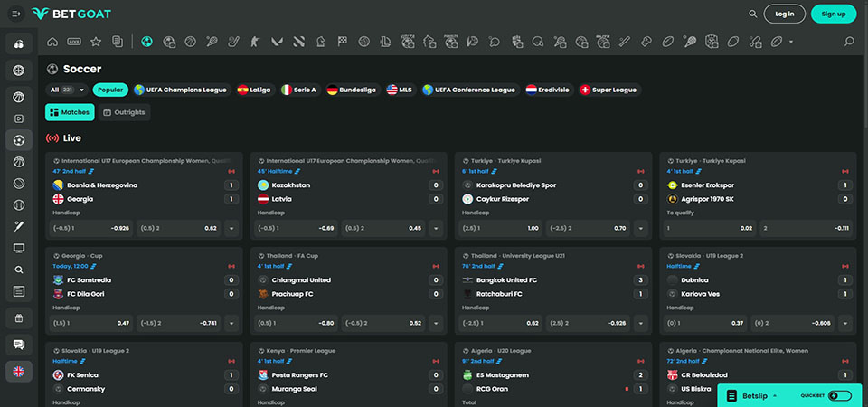868x407 pixels.
Task: Click the Log in button
Action: tap(785, 14)
